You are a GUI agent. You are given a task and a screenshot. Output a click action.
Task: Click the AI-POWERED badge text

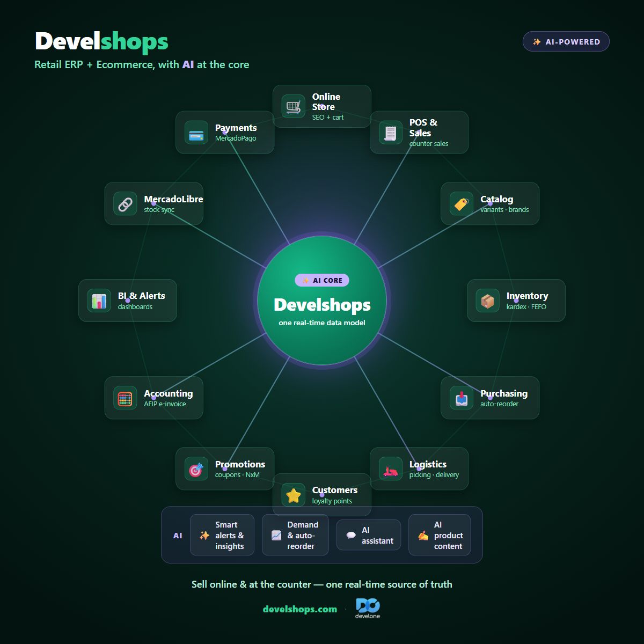[x=573, y=42]
